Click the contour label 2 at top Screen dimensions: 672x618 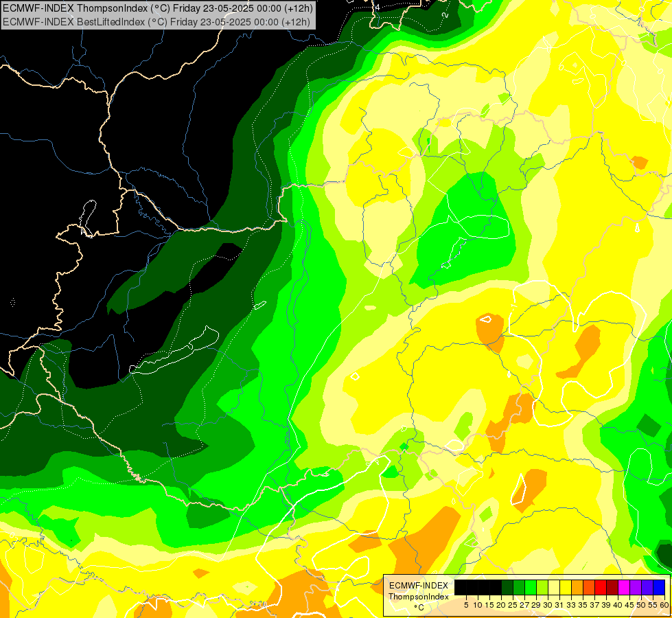point(445,15)
